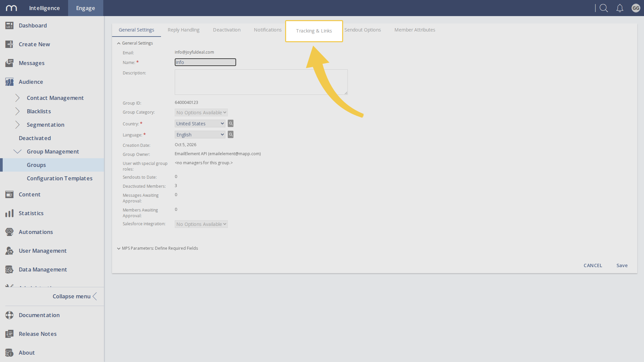Open the Member Attributes tab

tap(415, 30)
